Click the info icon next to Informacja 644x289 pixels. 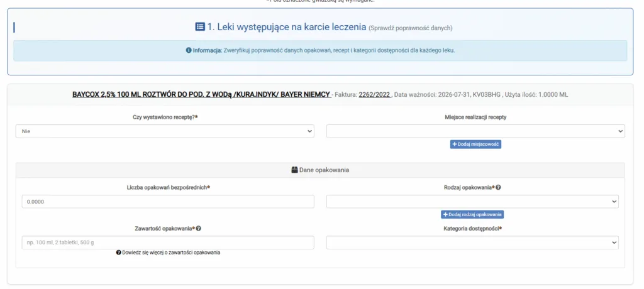(189, 50)
